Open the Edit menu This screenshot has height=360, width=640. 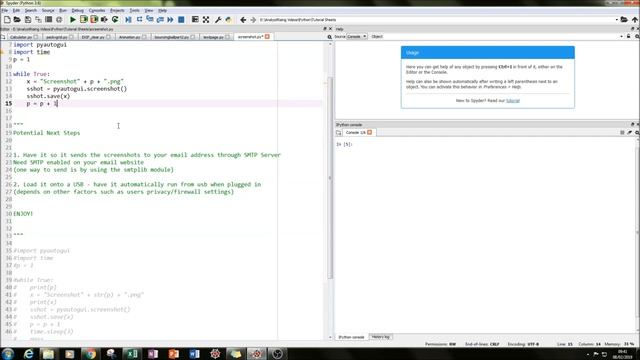(x=16, y=10)
